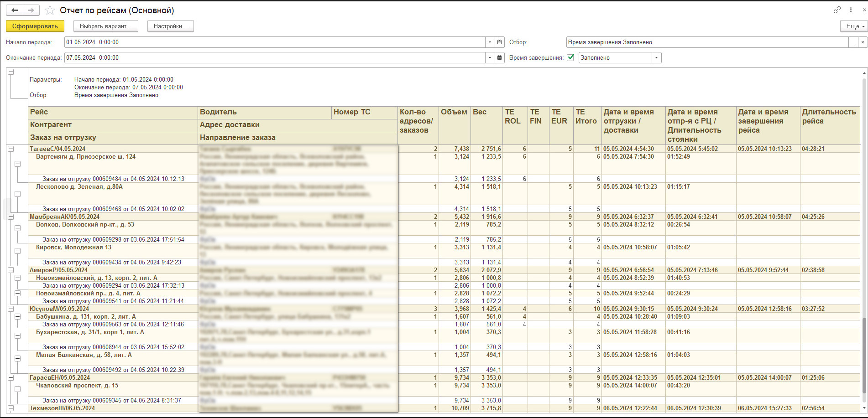Click the back navigation arrow
868x418 pixels.
click(15, 10)
